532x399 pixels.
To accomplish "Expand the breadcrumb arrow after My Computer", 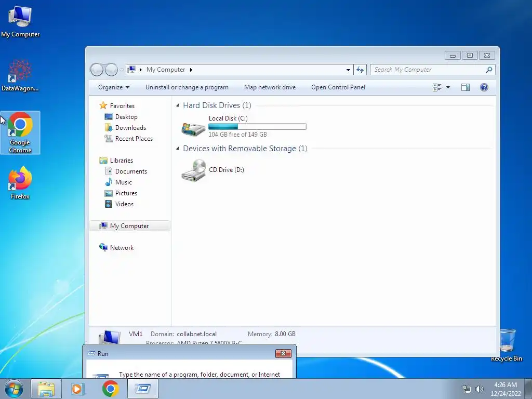I will click(x=191, y=70).
